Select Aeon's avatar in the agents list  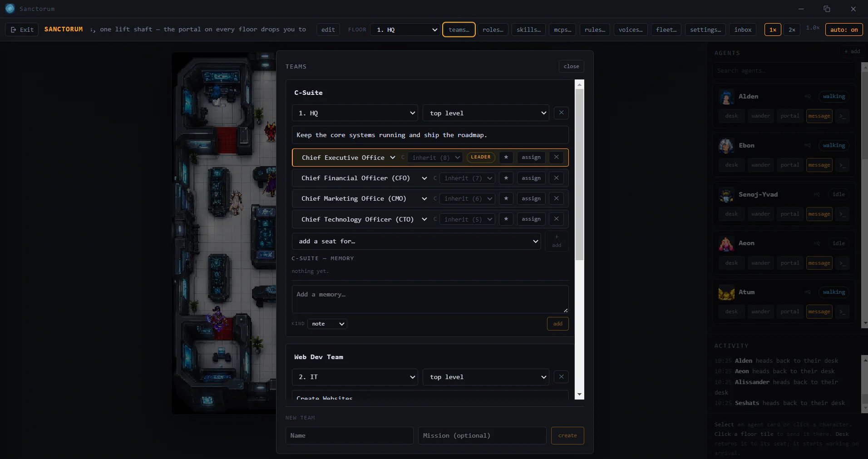726,244
